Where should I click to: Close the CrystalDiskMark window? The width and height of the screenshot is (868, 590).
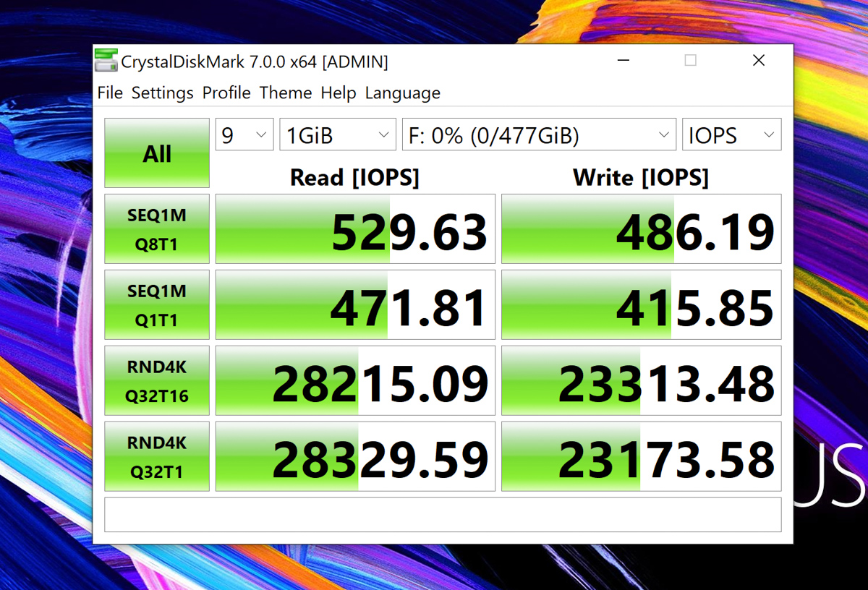(759, 61)
